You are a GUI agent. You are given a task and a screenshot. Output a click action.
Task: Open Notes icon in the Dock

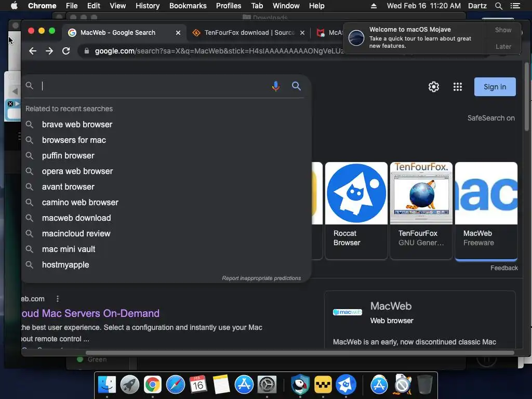tap(221, 384)
